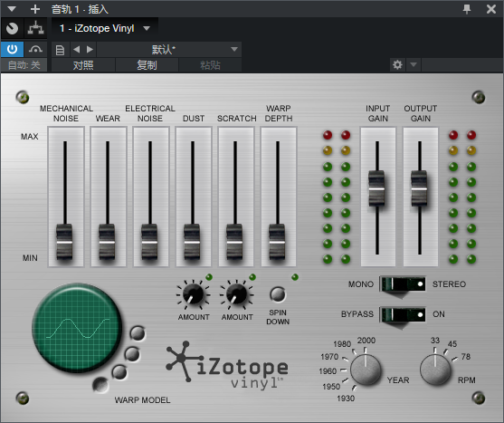Screen dimensions: 504x423
Task: Click the 2000 year label
Action: point(366,341)
